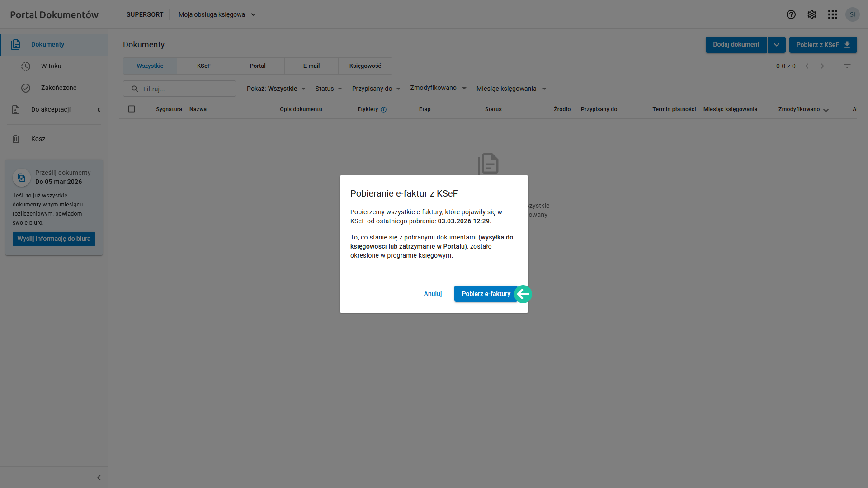The height and width of the screenshot is (488, 868).
Task: Open settings gear icon in header
Action: pyautogui.click(x=812, y=14)
